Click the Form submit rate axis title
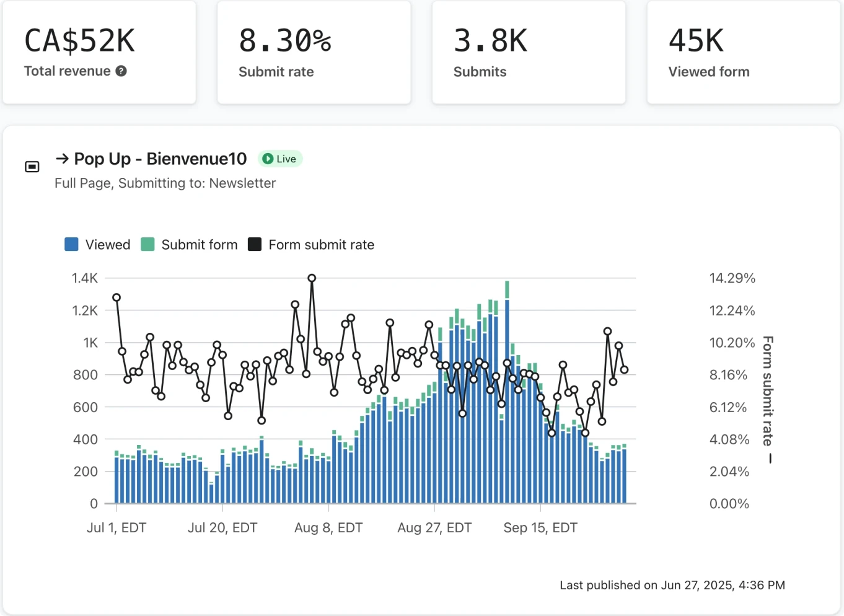Screen dimensions: 844x616 point(768,399)
